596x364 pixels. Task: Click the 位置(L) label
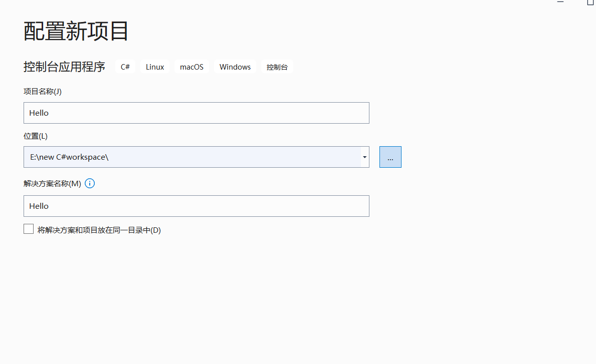pyautogui.click(x=36, y=136)
